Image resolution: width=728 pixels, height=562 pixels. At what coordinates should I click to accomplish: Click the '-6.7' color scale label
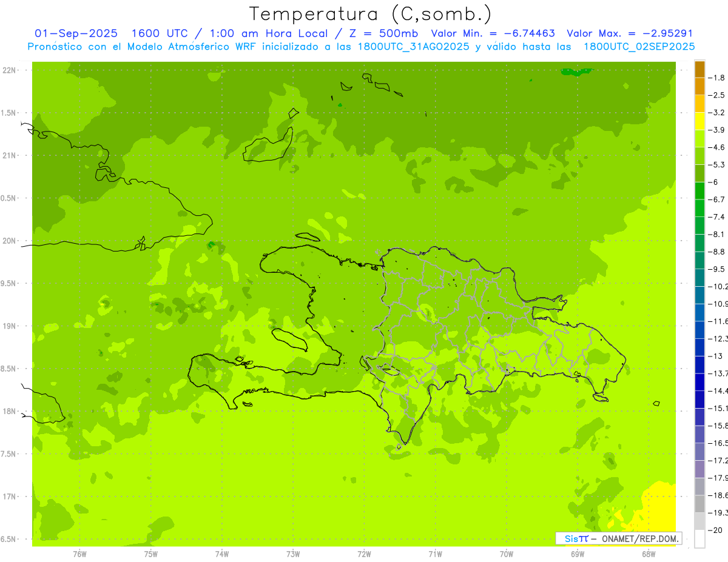(717, 199)
